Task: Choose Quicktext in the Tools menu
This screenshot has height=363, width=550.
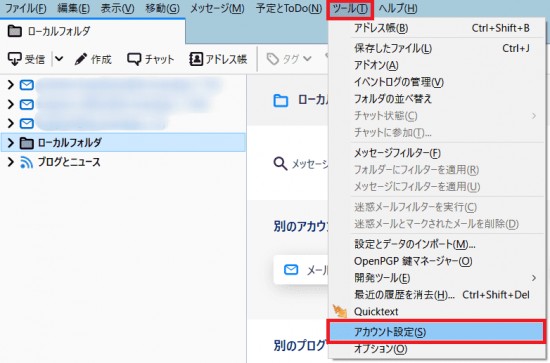Action: point(437,311)
